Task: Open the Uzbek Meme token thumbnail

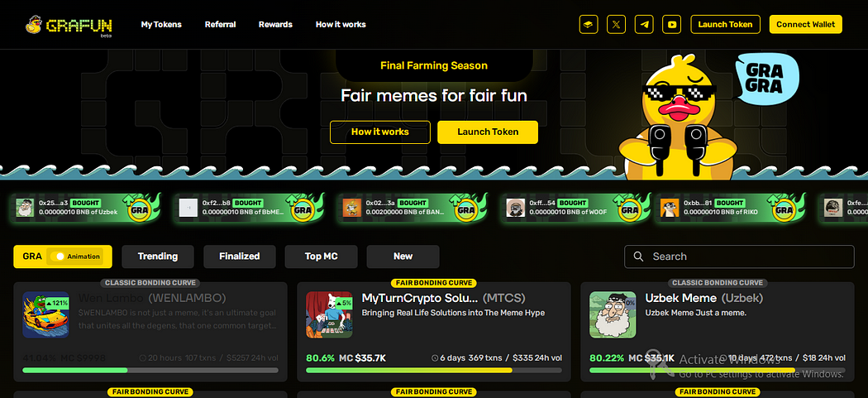Action: pyautogui.click(x=613, y=315)
